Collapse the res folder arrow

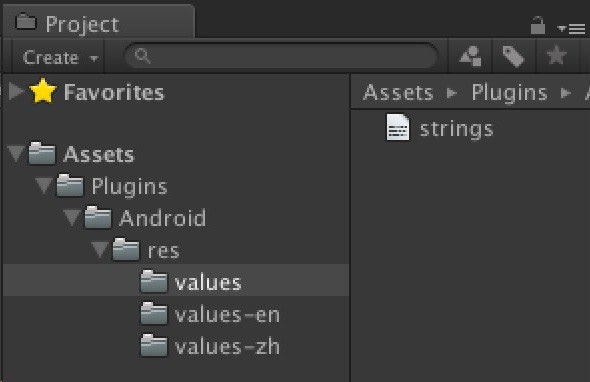coord(100,250)
